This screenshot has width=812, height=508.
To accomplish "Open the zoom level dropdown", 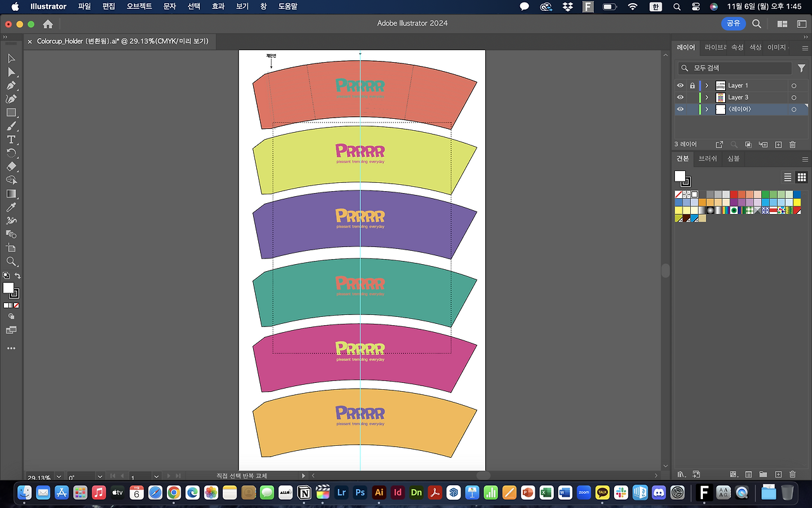I will pyautogui.click(x=59, y=476).
